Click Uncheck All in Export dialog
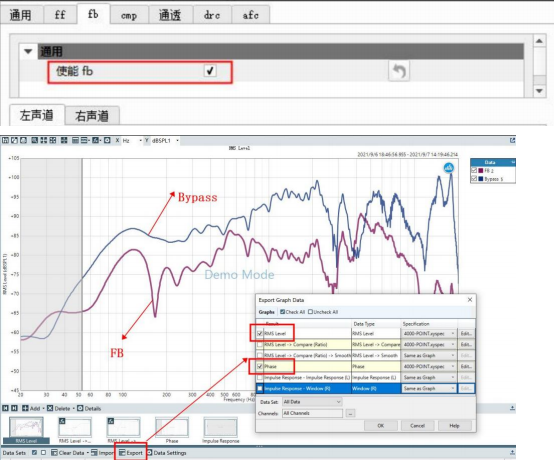The height and width of the screenshot is (460, 554). pyautogui.click(x=323, y=312)
